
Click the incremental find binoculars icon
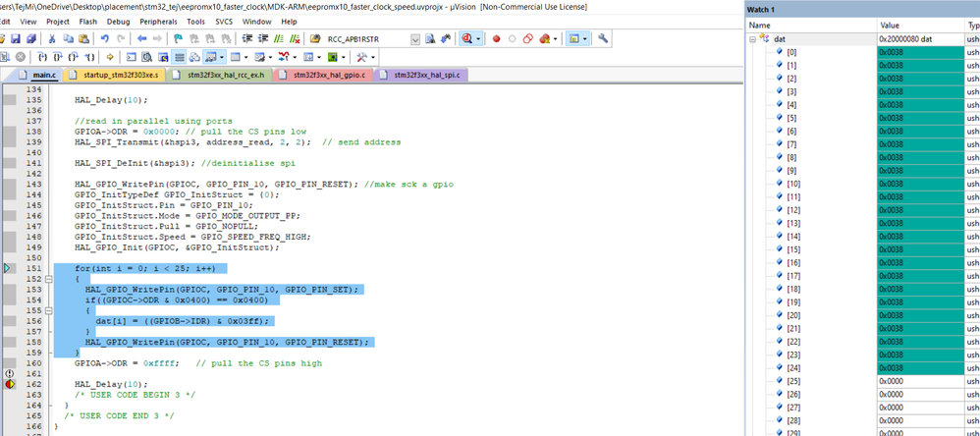446,38
